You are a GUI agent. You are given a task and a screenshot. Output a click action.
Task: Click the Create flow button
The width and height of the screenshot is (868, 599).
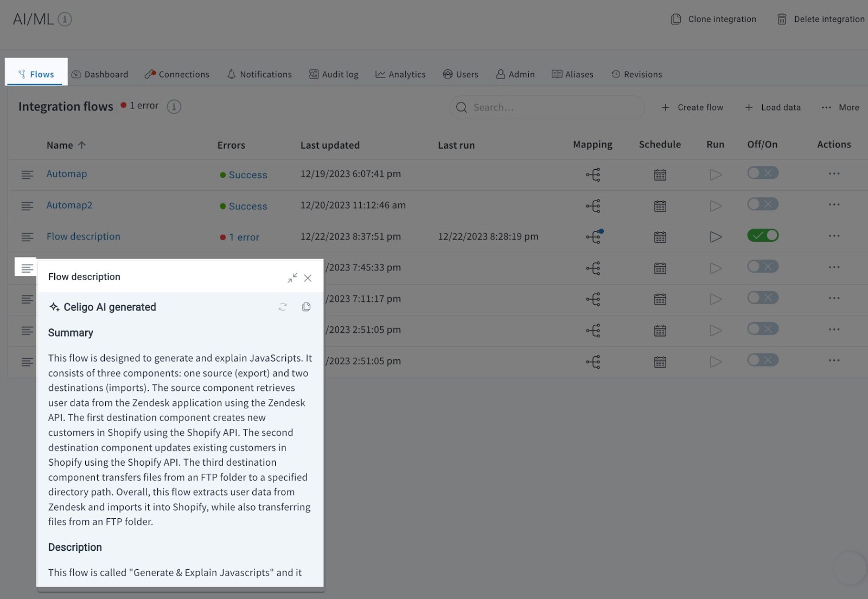coord(692,107)
